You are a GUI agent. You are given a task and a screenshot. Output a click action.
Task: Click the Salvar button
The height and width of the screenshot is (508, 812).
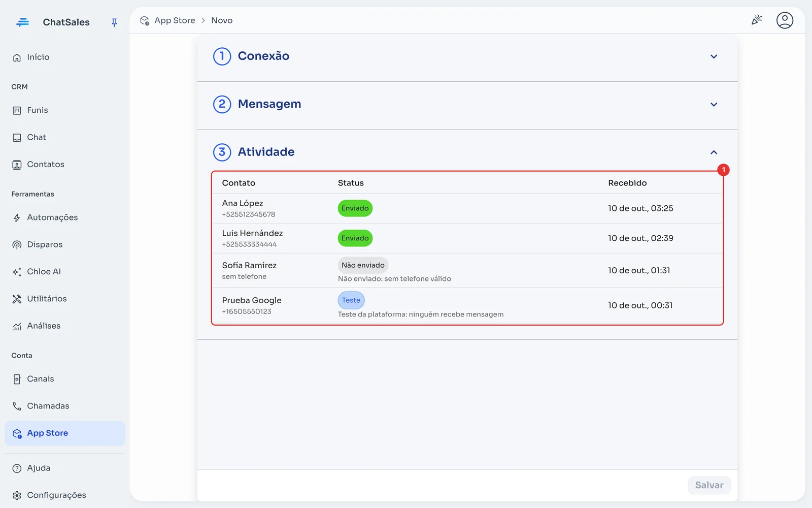pos(709,485)
